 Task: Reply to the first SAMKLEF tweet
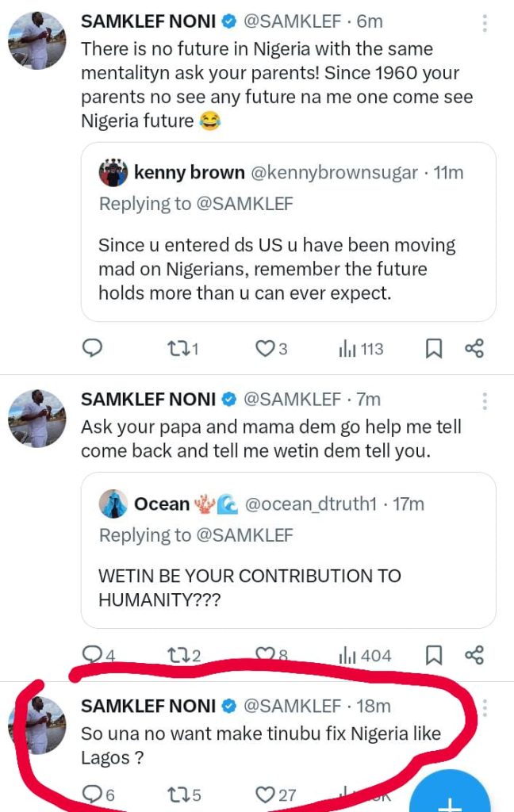click(94, 348)
